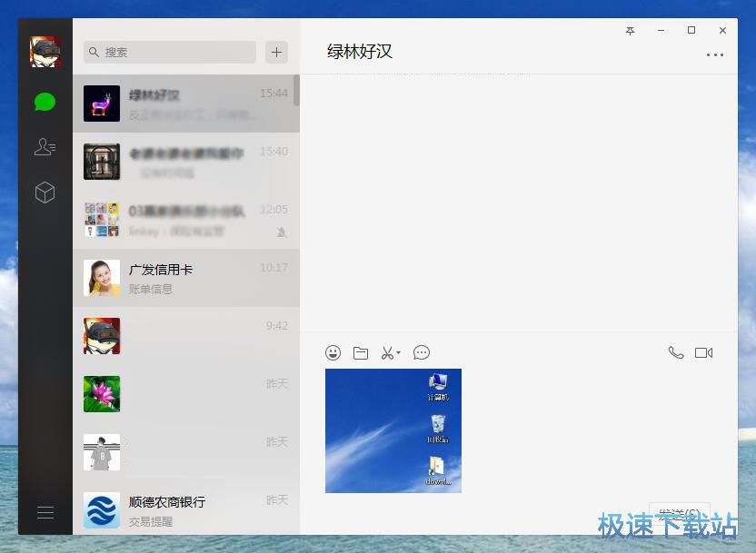Pin the window on top
The image size is (756, 553).
pos(630,31)
